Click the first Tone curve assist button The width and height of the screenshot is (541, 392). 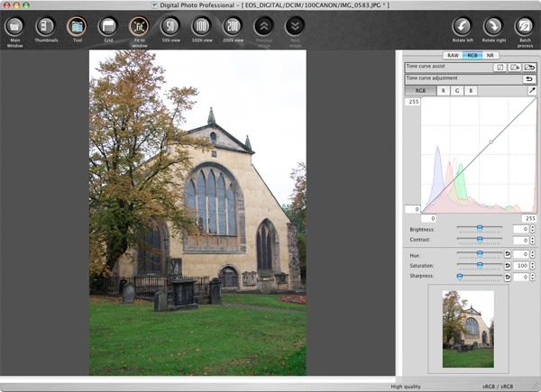tap(500, 68)
